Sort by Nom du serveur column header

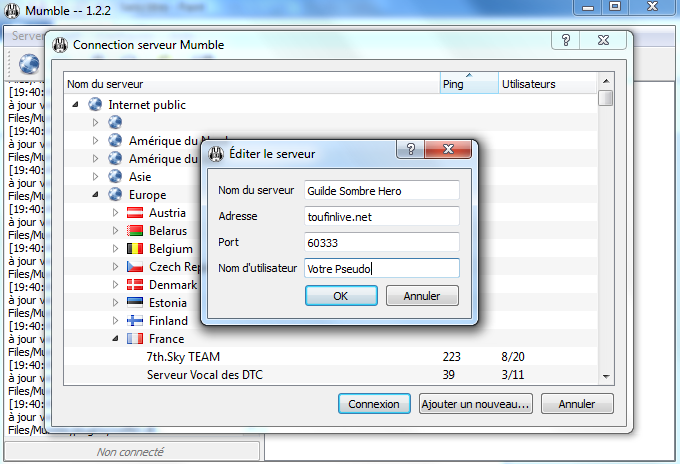(252, 83)
